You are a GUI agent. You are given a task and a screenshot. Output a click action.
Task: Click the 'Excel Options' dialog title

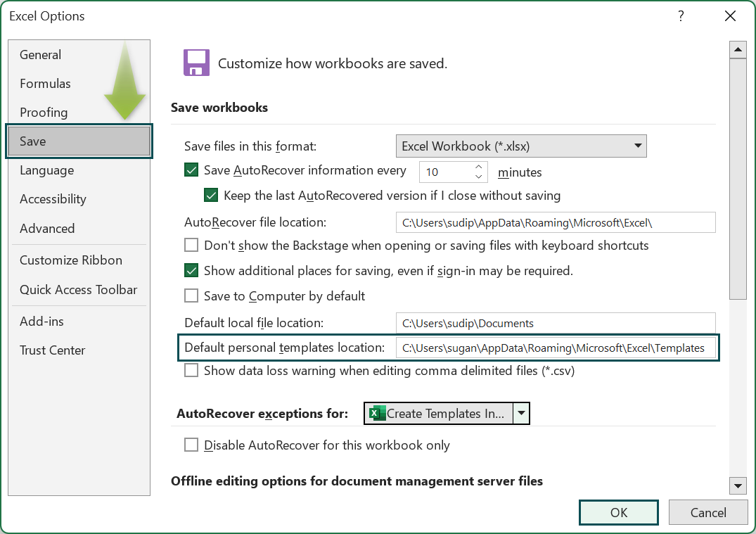(47, 16)
